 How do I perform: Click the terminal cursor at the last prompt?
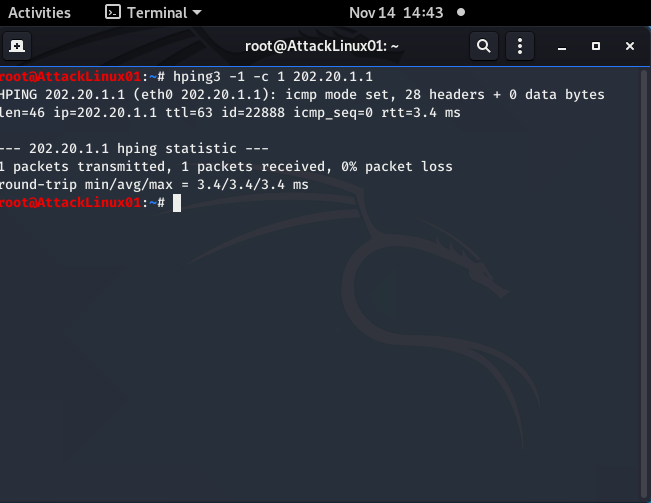coord(177,203)
